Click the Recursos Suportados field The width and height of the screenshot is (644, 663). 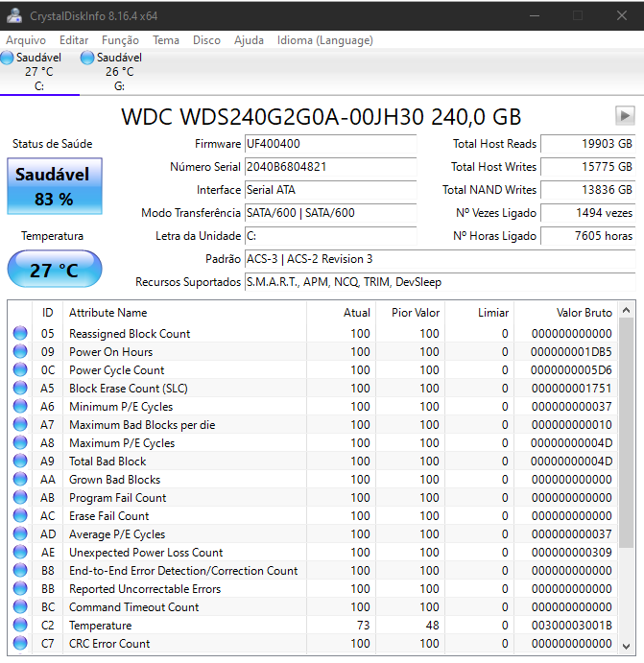pyautogui.click(x=441, y=282)
